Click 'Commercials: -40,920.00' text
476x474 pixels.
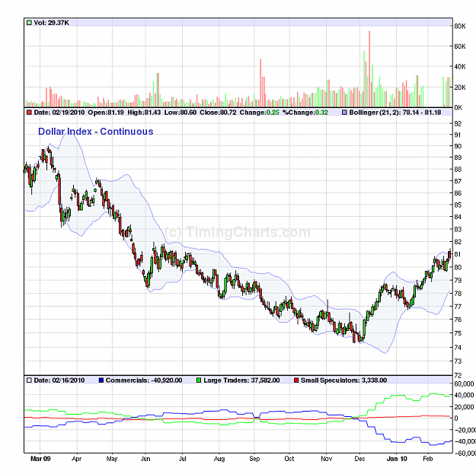pyautogui.click(x=144, y=380)
